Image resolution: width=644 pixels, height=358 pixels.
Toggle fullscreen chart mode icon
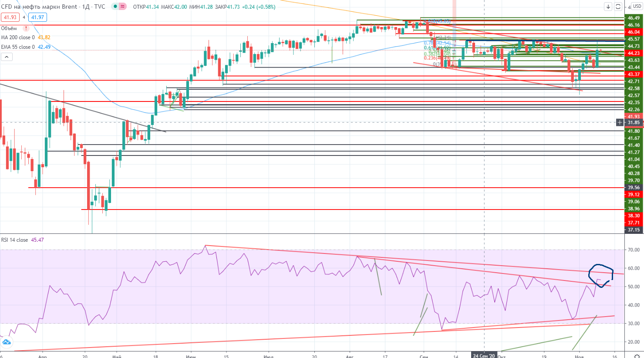(618, 7)
